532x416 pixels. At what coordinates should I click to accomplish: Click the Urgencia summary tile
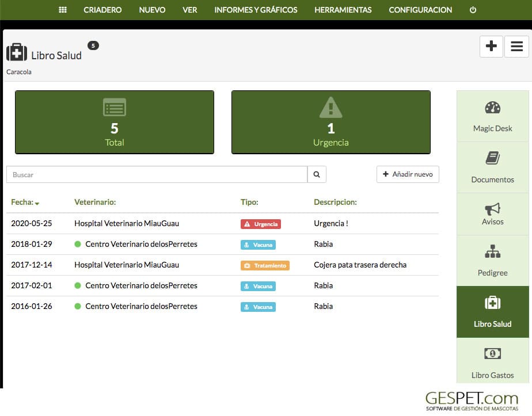tap(331, 122)
